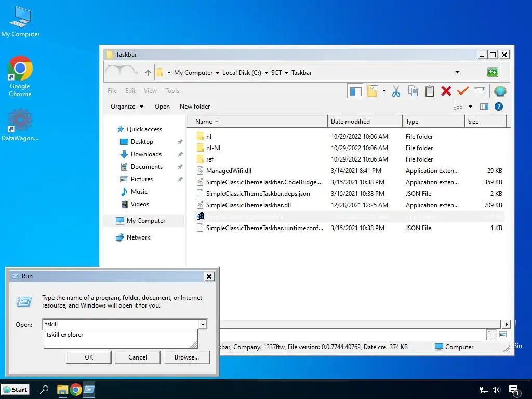Open the change view dropdown arrow
Viewport: 532px width, 399px height.
pyautogui.click(x=470, y=107)
